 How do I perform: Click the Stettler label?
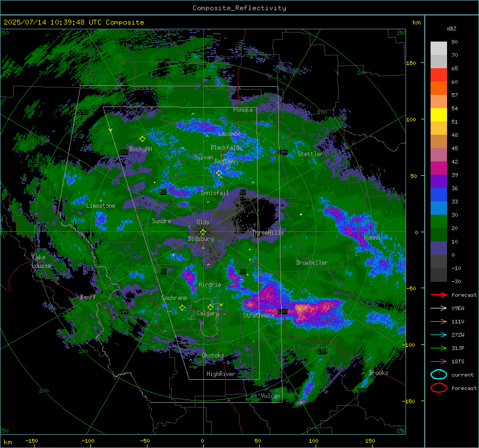[x=310, y=154]
